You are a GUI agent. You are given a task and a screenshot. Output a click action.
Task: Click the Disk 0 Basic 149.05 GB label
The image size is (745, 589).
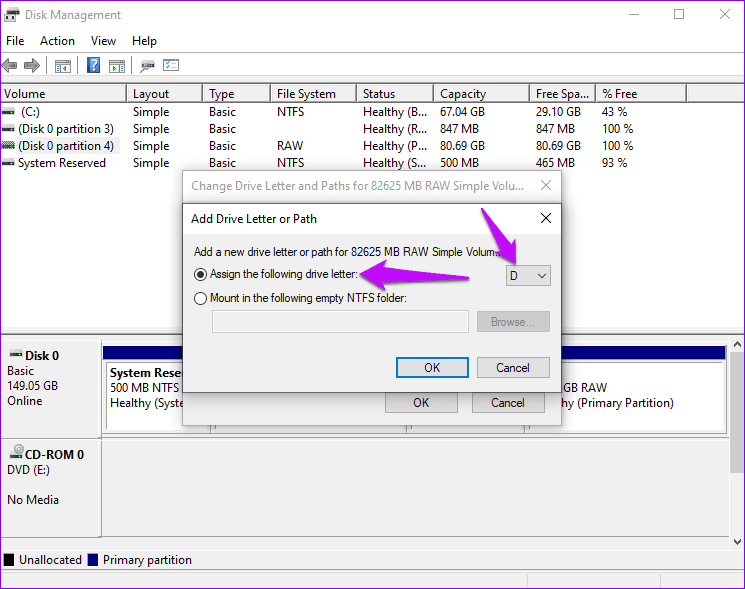33,378
